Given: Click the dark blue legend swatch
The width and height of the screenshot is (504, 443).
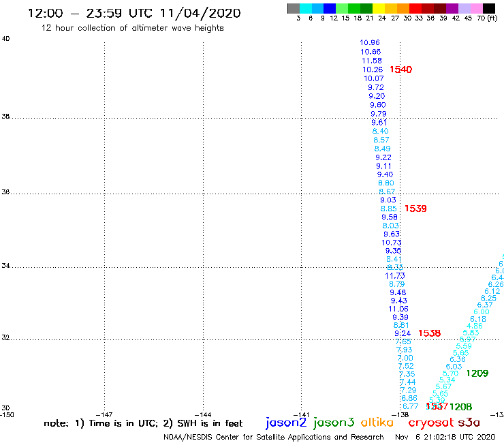Looking at the screenshot, I should pos(330,8).
